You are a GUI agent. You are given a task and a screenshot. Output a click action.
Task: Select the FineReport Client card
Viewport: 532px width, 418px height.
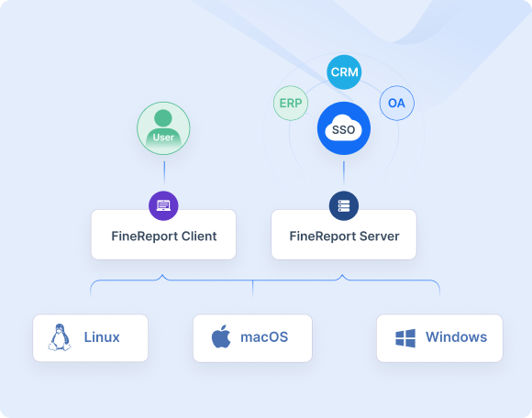pyautogui.click(x=163, y=235)
